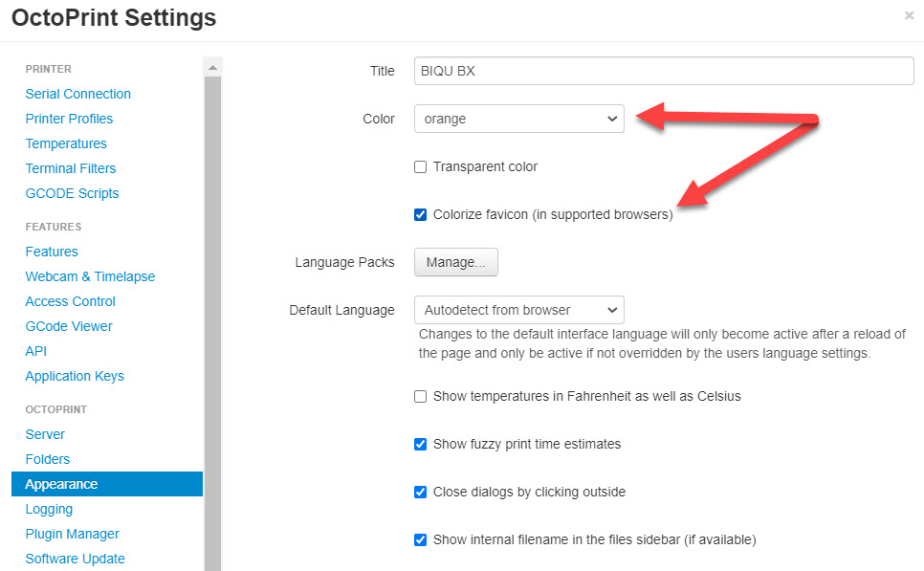This screenshot has height=571, width=924.
Task: Select Webcam & Timelapse settings
Action: (x=90, y=276)
